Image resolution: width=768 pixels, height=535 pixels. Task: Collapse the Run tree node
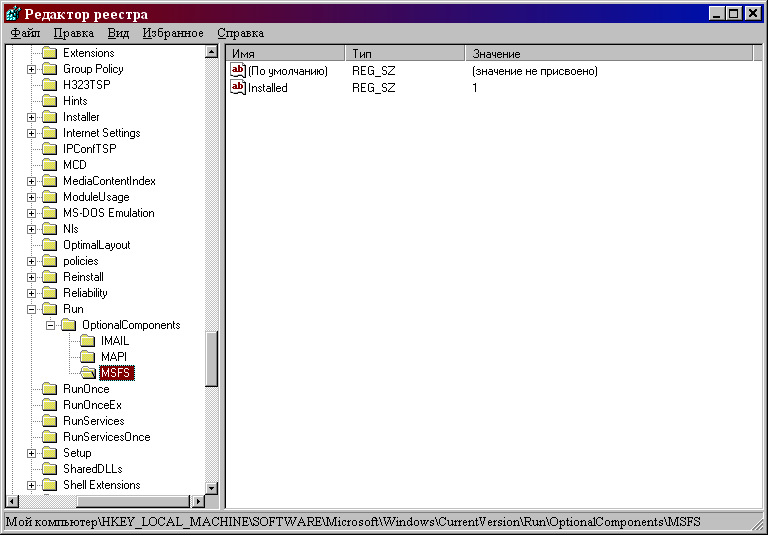tap(32, 309)
